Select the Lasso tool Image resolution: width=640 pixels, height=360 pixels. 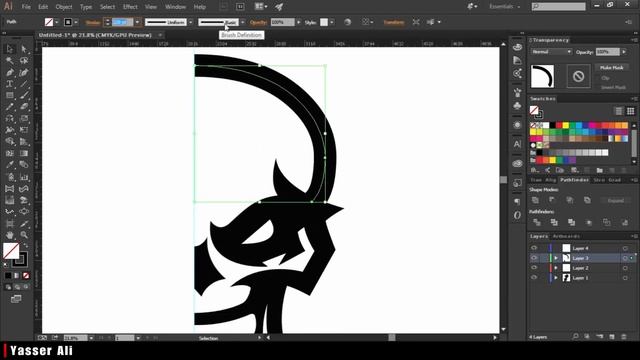click(24, 61)
